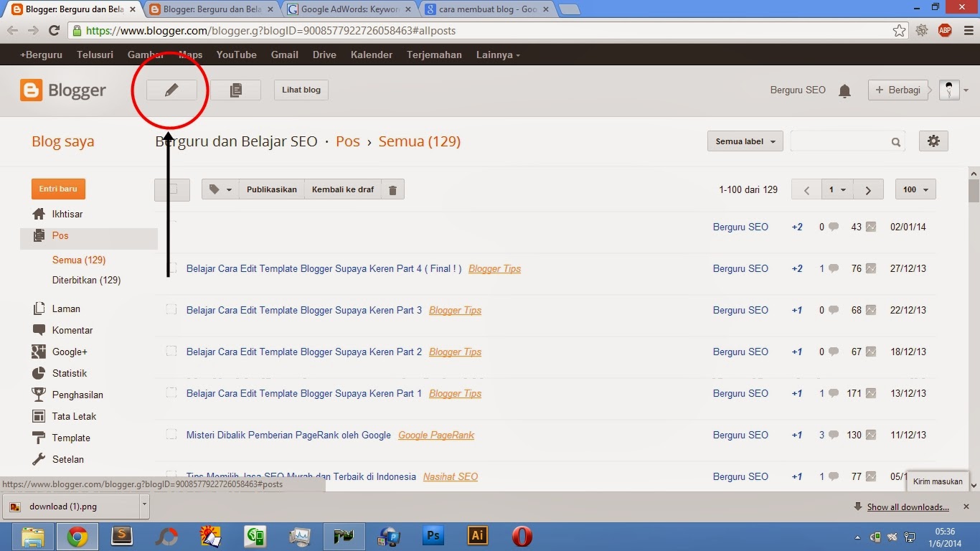Open Sublime Text from the taskbar
Image resolution: width=980 pixels, height=551 pixels.
[x=122, y=536]
